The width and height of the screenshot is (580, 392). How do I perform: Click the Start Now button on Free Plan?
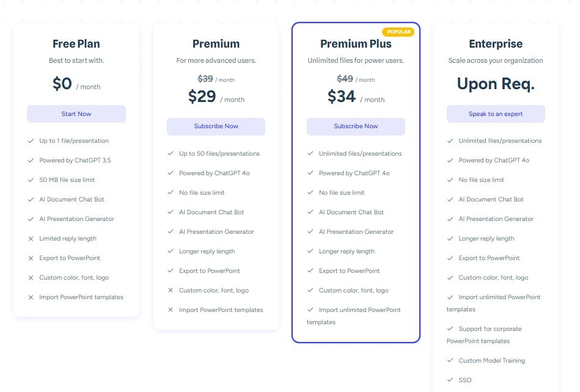tap(76, 114)
